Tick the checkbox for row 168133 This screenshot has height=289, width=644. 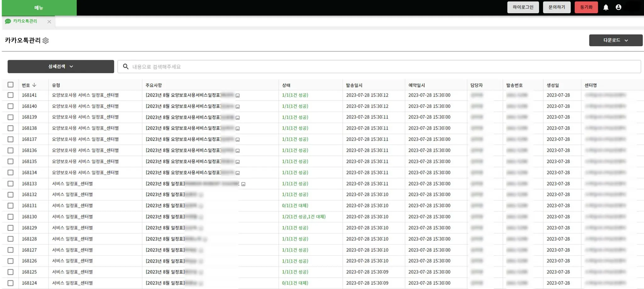tap(11, 183)
